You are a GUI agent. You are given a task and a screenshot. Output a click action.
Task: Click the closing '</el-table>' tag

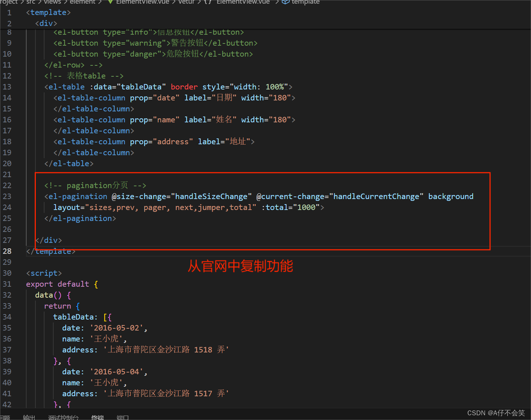point(69,164)
